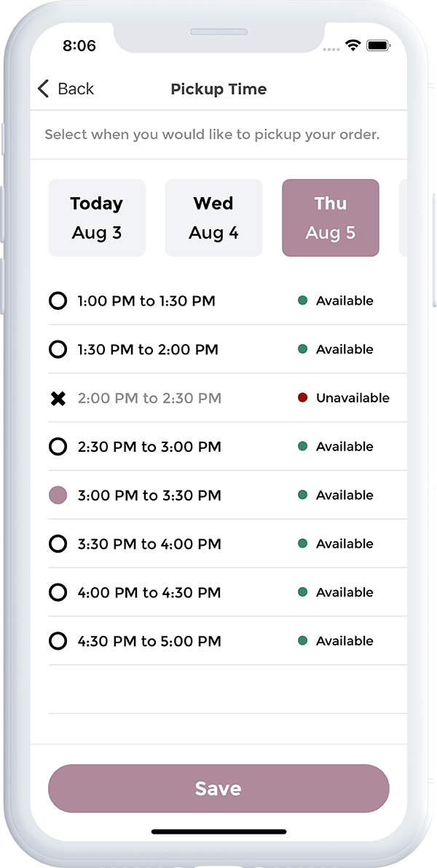Screen dimensions: 437x868
Task: Select the highlighted Thu Aug 5 date tab
Action: [331, 218]
